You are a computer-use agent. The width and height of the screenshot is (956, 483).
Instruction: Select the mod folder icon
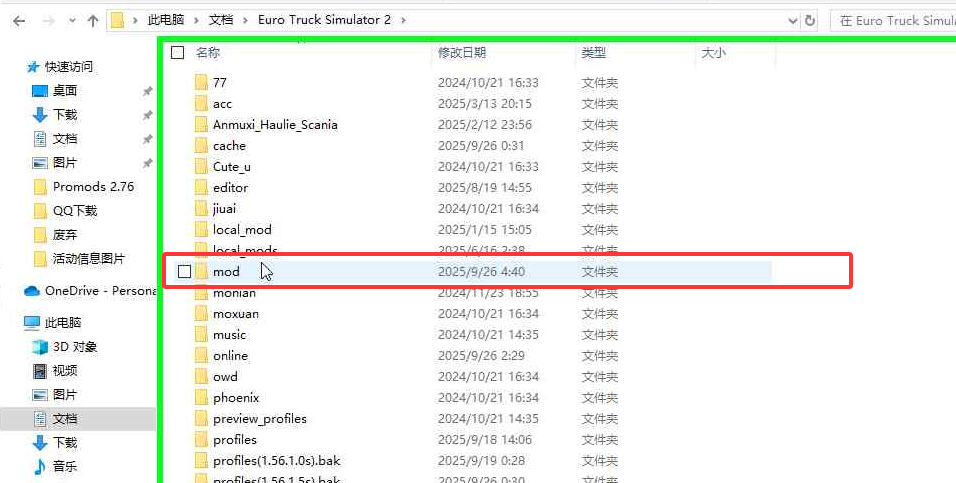point(201,271)
